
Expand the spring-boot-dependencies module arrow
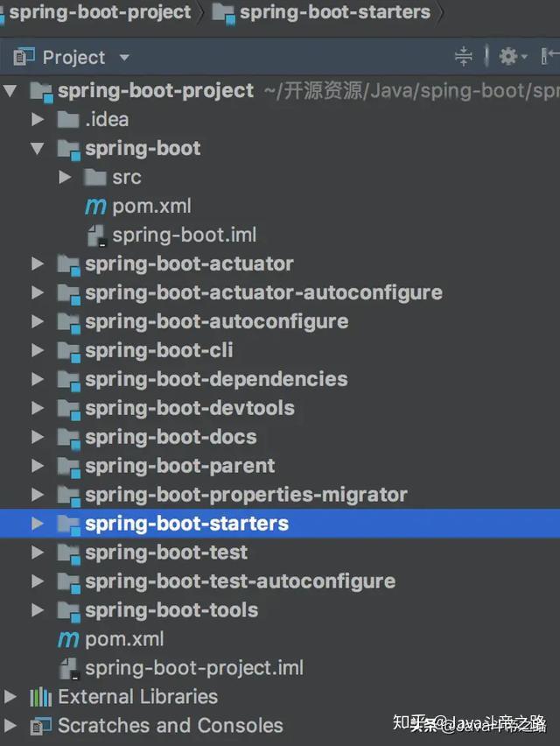[x=38, y=379]
